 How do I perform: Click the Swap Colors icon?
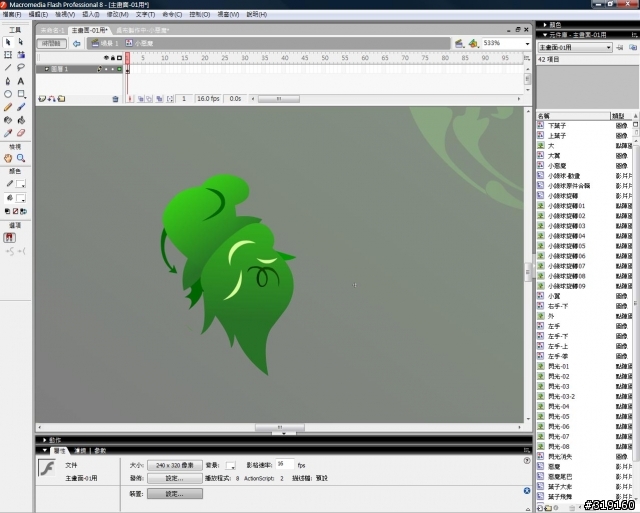[24, 211]
